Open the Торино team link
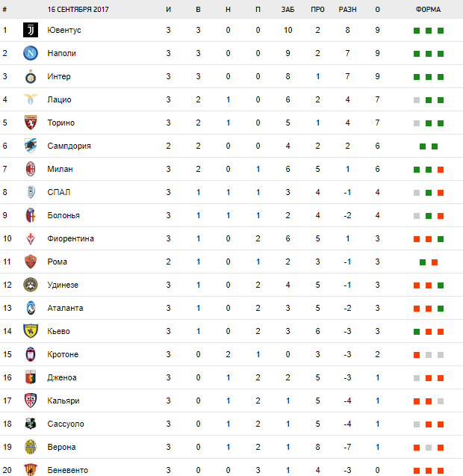This screenshot has width=463, height=476. point(60,123)
